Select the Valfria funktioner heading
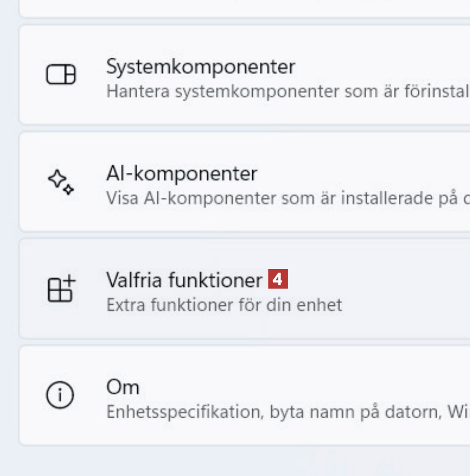Screen dimensions: 470x476 pos(184,280)
